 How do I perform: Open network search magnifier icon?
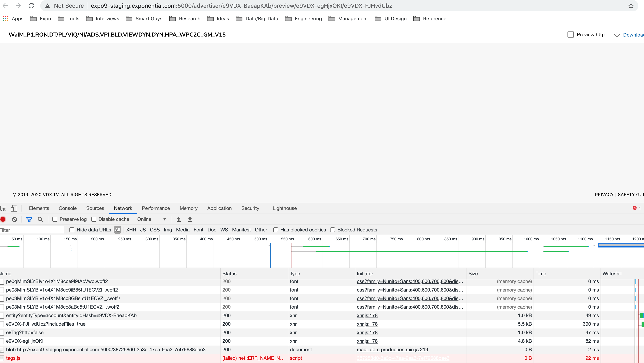(x=40, y=219)
